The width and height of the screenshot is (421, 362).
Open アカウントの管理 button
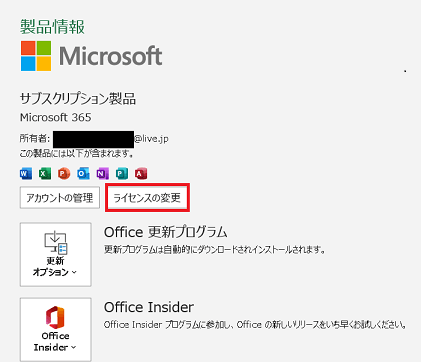point(60,198)
